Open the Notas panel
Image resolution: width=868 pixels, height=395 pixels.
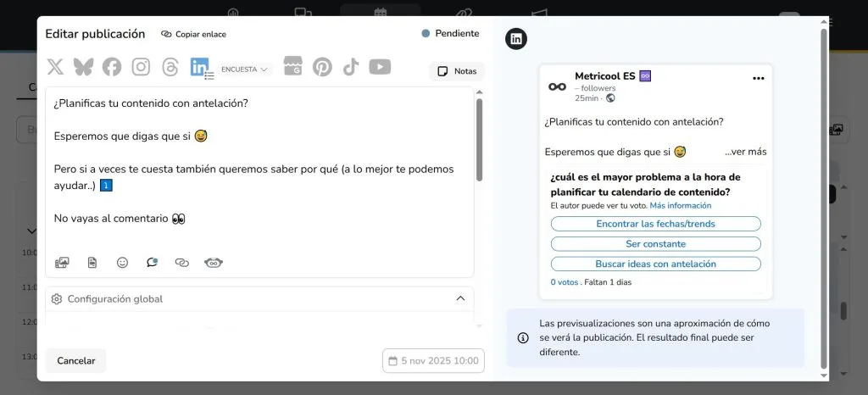457,71
